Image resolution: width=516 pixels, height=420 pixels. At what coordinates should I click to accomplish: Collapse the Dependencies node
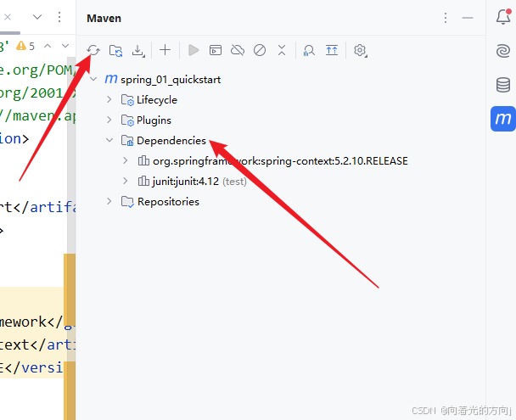tap(109, 140)
